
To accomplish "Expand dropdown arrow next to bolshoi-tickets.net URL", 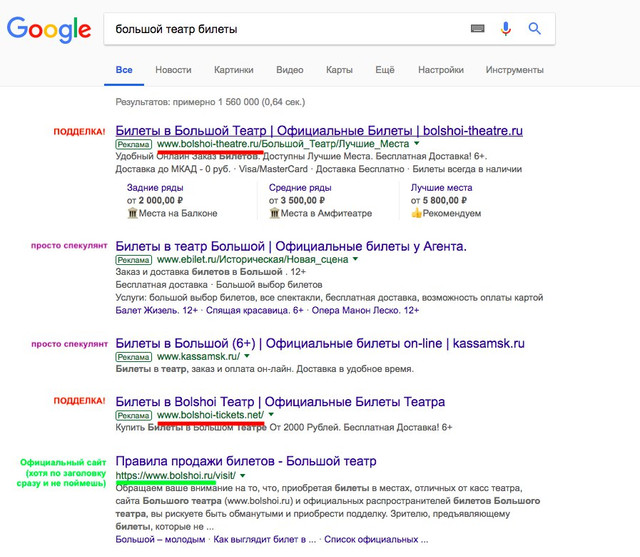I will (x=271, y=415).
